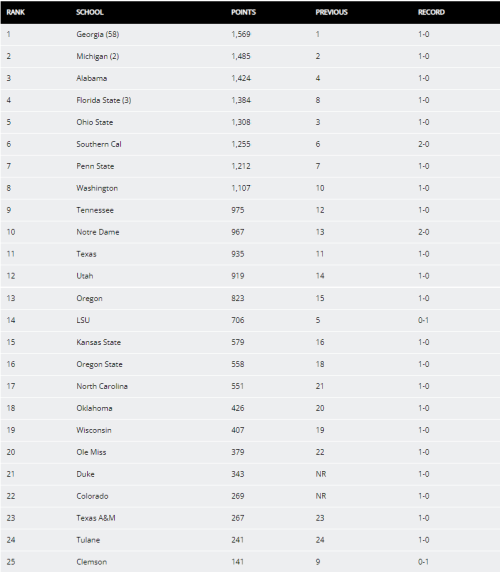500x572 pixels.
Task: Click the SCHOOL column header
Action: [90, 12]
